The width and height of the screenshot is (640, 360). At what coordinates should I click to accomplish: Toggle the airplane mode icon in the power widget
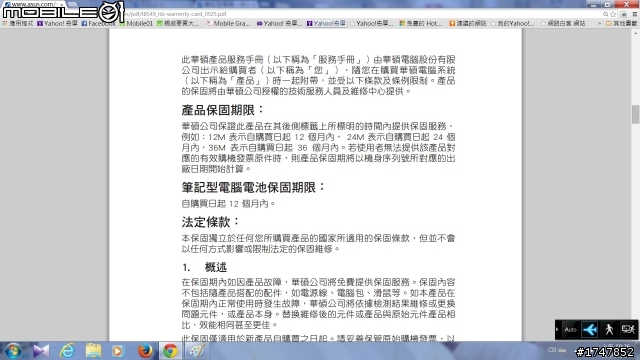pos(590,329)
